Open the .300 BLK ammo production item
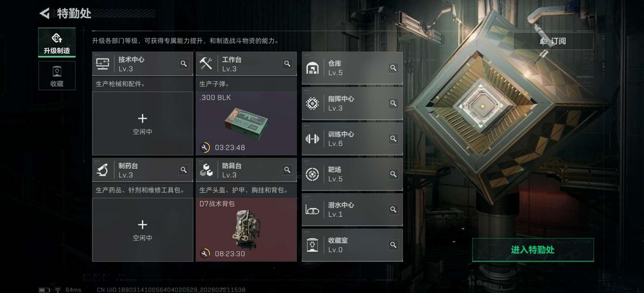The image size is (644, 293). tap(246, 124)
